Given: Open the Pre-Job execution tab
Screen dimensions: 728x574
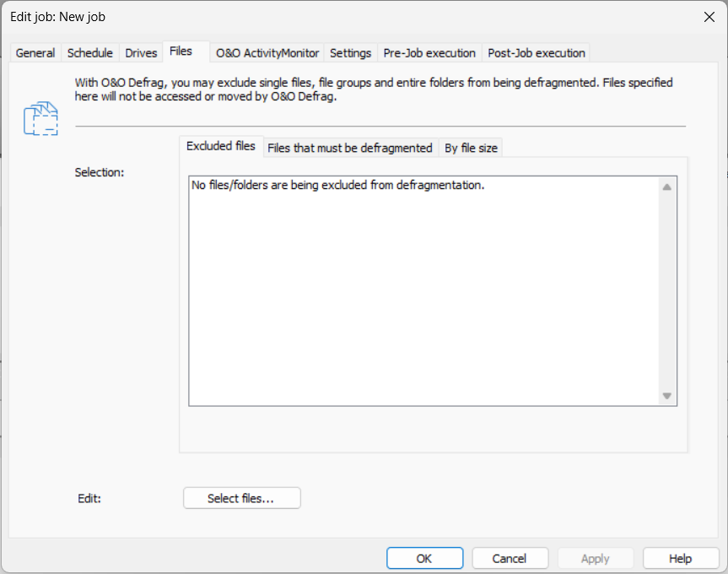Looking at the screenshot, I should pyautogui.click(x=429, y=53).
